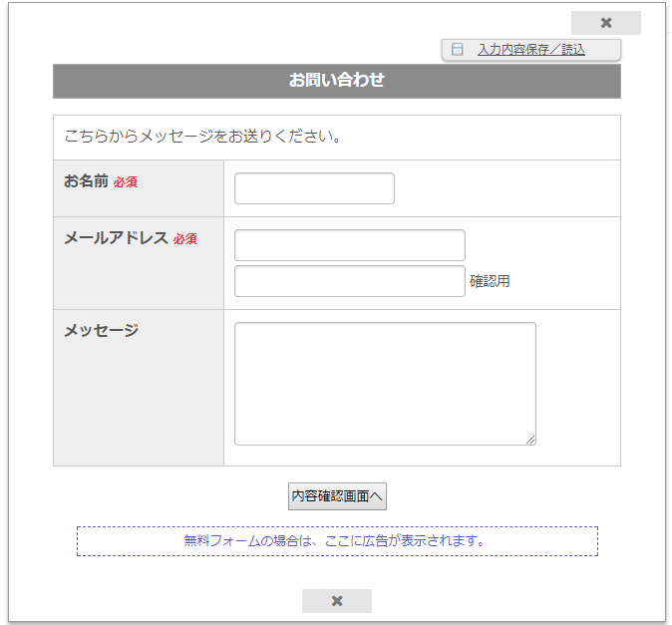Click the dashed advertisement placeholder box
The height and width of the screenshot is (625, 672).
click(x=336, y=541)
